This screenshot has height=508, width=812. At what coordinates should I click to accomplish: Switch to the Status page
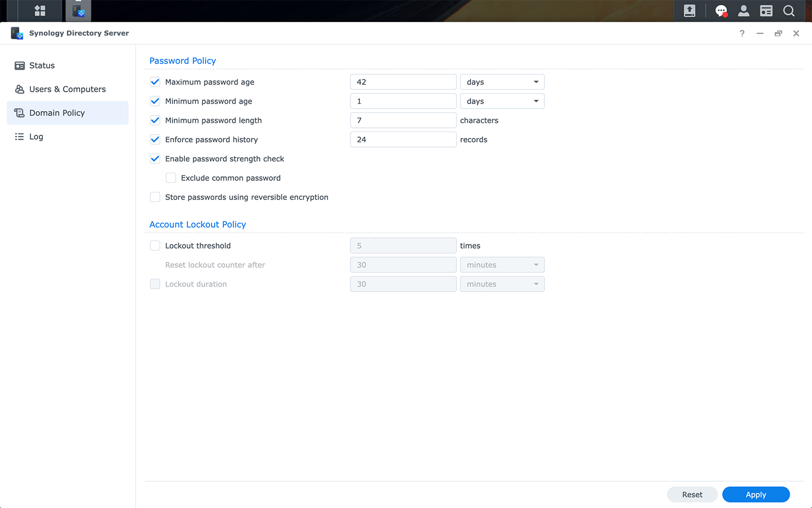click(x=42, y=66)
